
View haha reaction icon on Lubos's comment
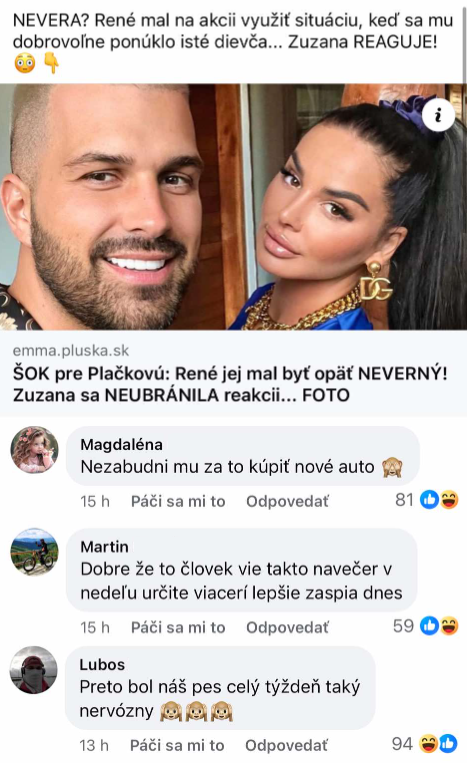(429, 744)
